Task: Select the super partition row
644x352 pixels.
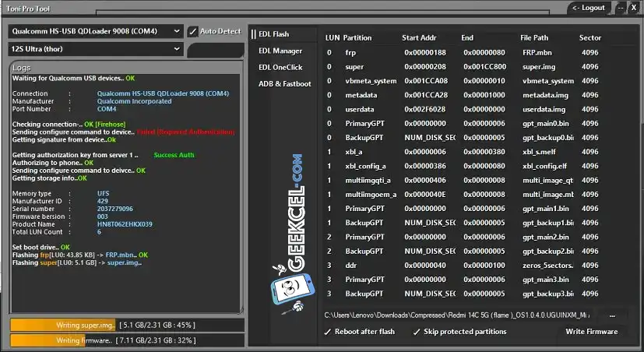Action: coord(462,66)
